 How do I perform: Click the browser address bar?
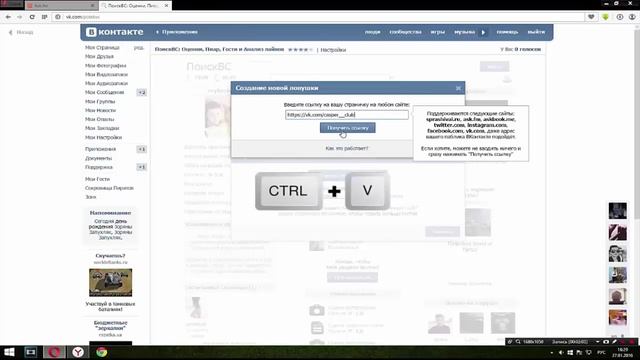[x=318, y=17]
